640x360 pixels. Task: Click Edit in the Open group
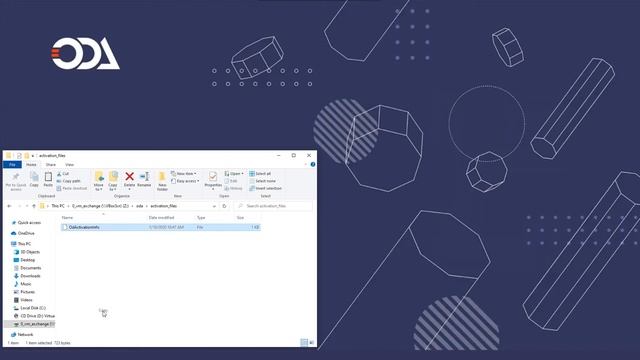(231, 181)
